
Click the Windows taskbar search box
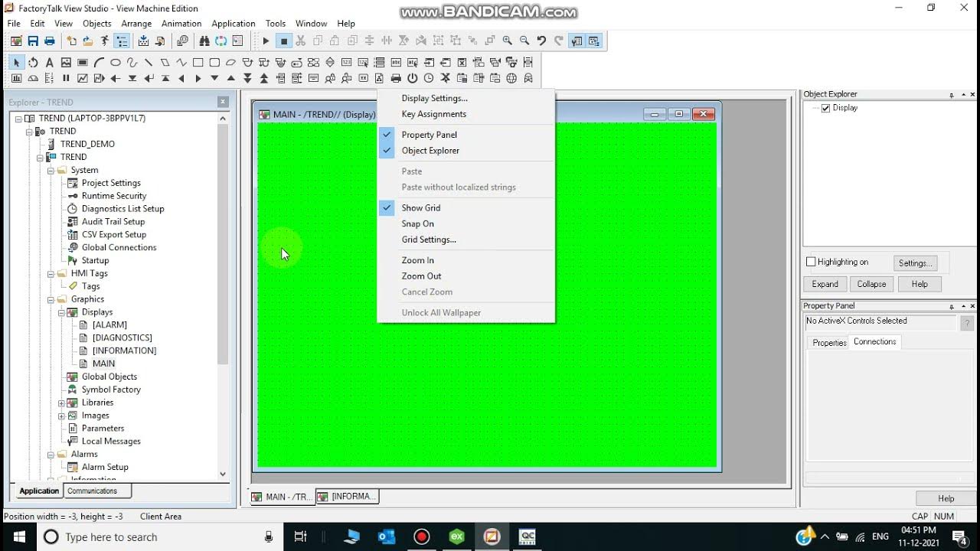coord(158,537)
